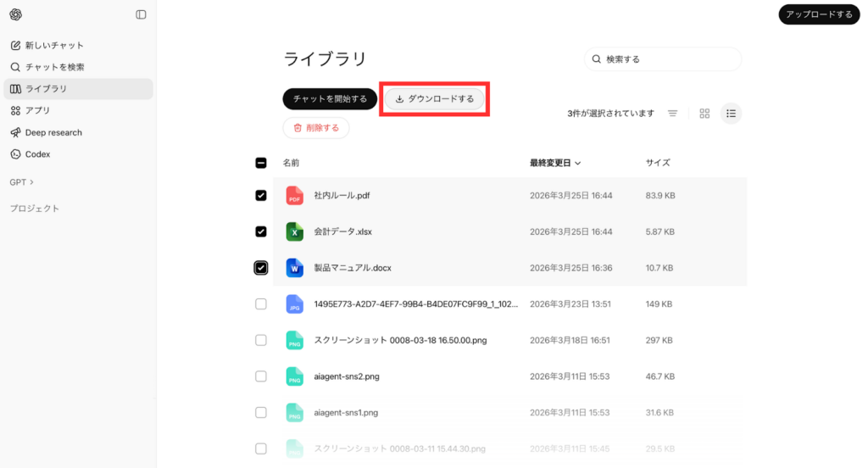Check スクリーンショット 0008-03-11 checkbox
Screen dimensions: 868x468
pyautogui.click(x=261, y=448)
